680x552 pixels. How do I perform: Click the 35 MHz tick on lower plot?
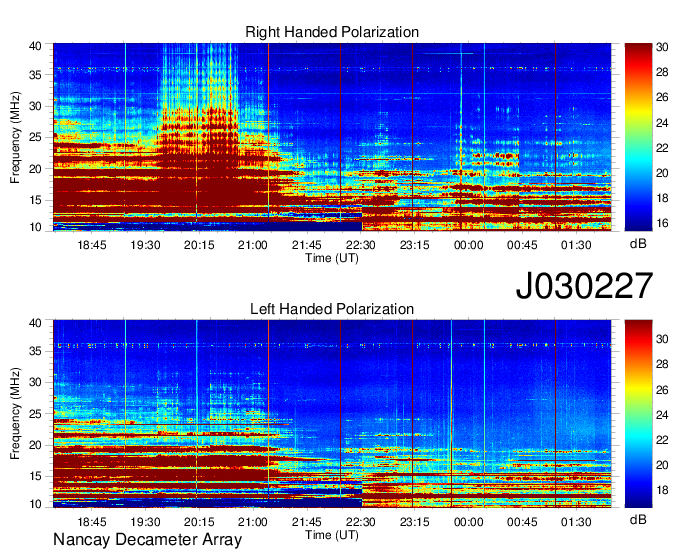(35, 351)
